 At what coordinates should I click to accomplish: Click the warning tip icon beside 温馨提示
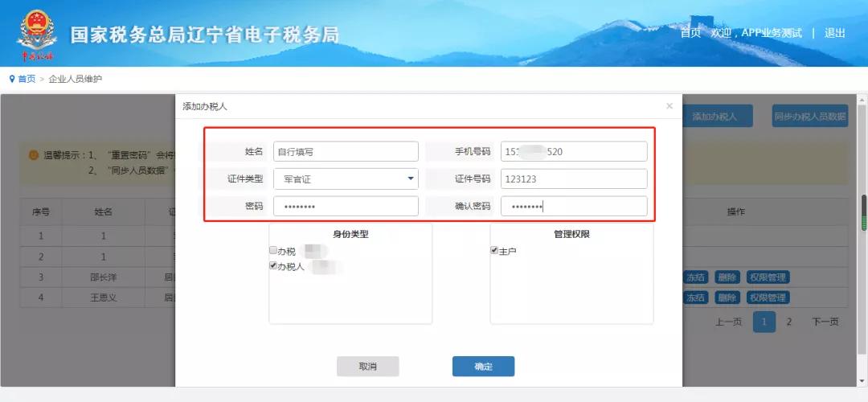click(x=33, y=154)
